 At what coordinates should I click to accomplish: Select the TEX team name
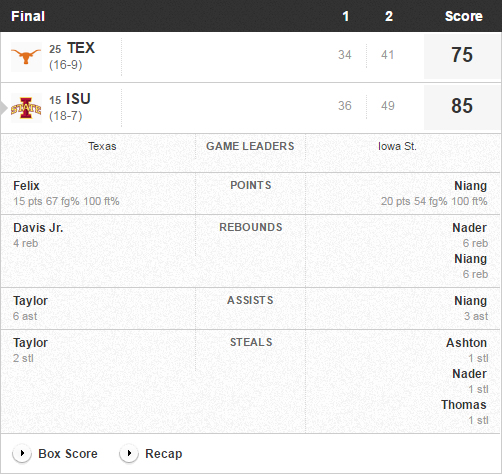(x=81, y=48)
